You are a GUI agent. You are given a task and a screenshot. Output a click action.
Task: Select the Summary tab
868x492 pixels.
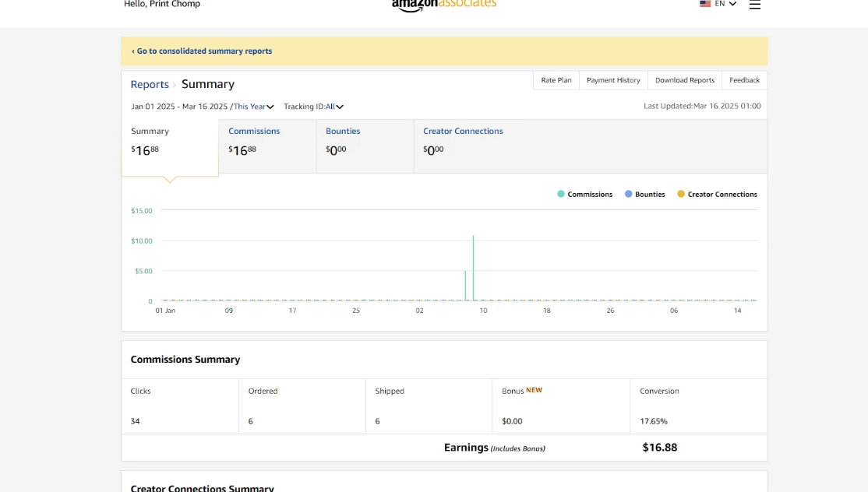tap(170, 147)
